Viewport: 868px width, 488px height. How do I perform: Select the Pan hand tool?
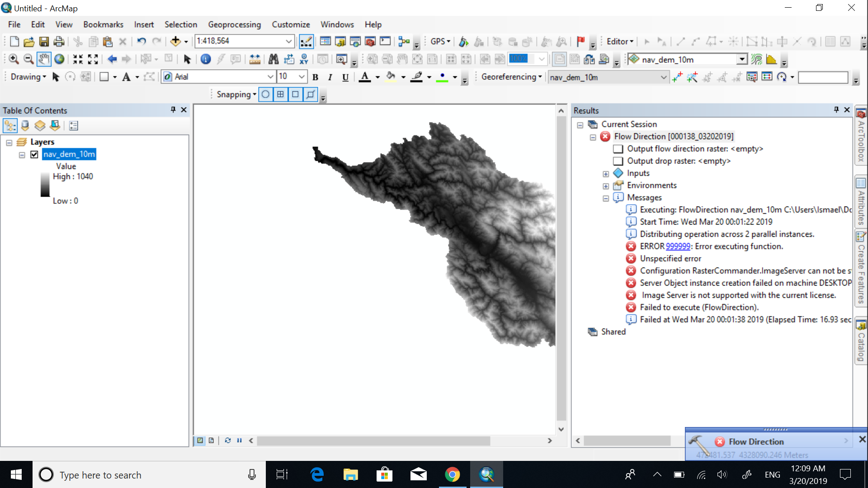(x=43, y=59)
